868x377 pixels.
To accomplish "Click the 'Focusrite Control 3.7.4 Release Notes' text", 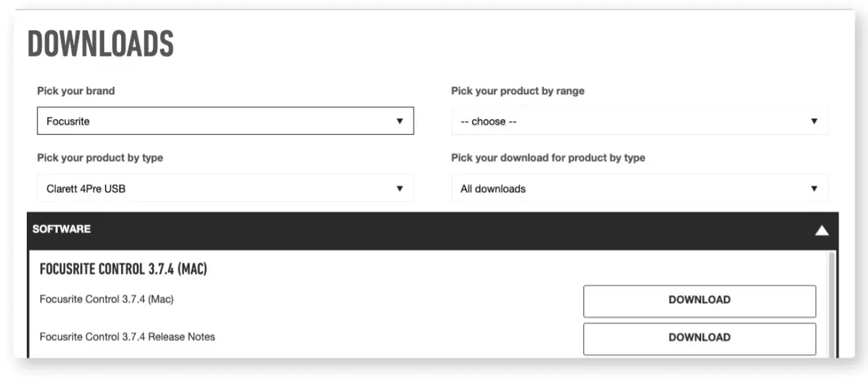I will click(x=127, y=337).
